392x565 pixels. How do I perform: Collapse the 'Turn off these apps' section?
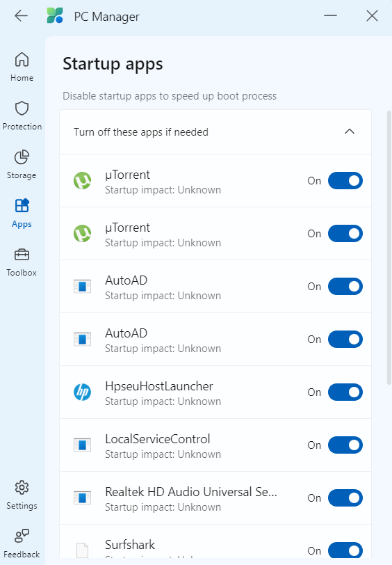350,132
